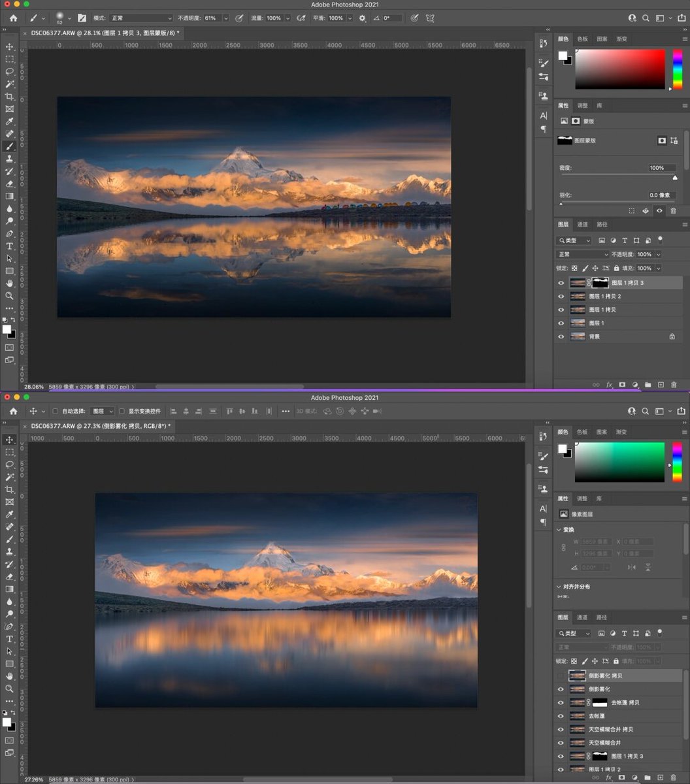Image resolution: width=690 pixels, height=784 pixels.
Task: Hide the 去帐篷 拷贝 layer
Action: pos(561,702)
